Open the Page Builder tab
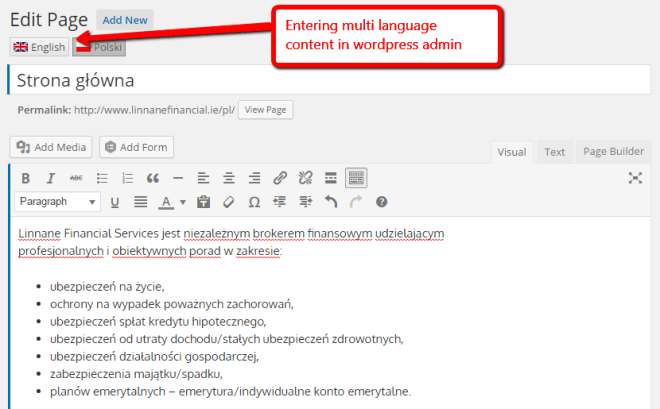This screenshot has height=409, width=660. click(613, 151)
